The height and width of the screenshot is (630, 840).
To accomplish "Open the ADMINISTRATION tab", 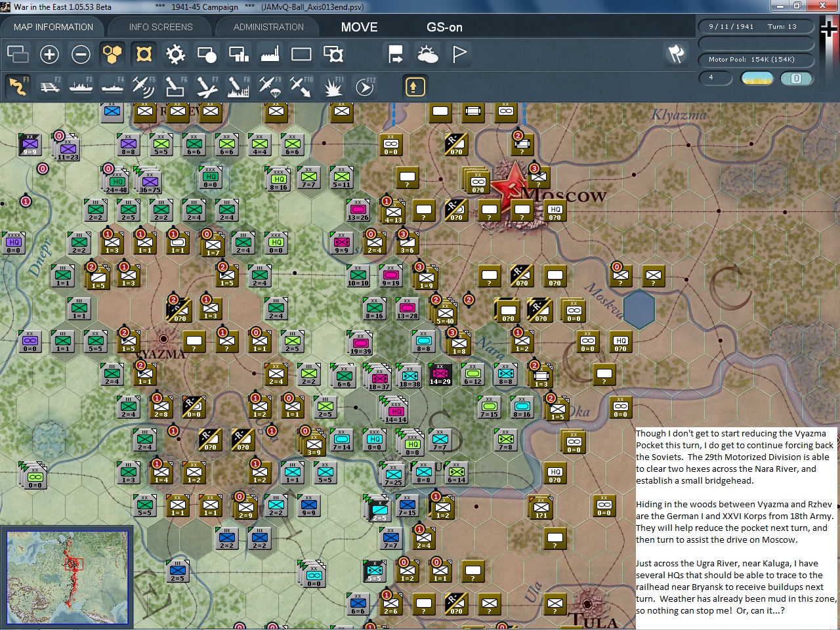I will (x=268, y=27).
